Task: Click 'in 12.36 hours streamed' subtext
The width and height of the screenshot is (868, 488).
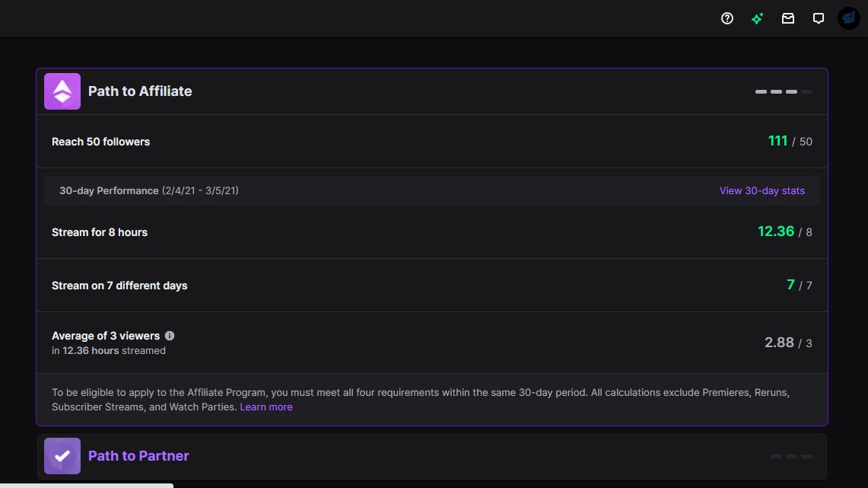Action: coord(109,351)
